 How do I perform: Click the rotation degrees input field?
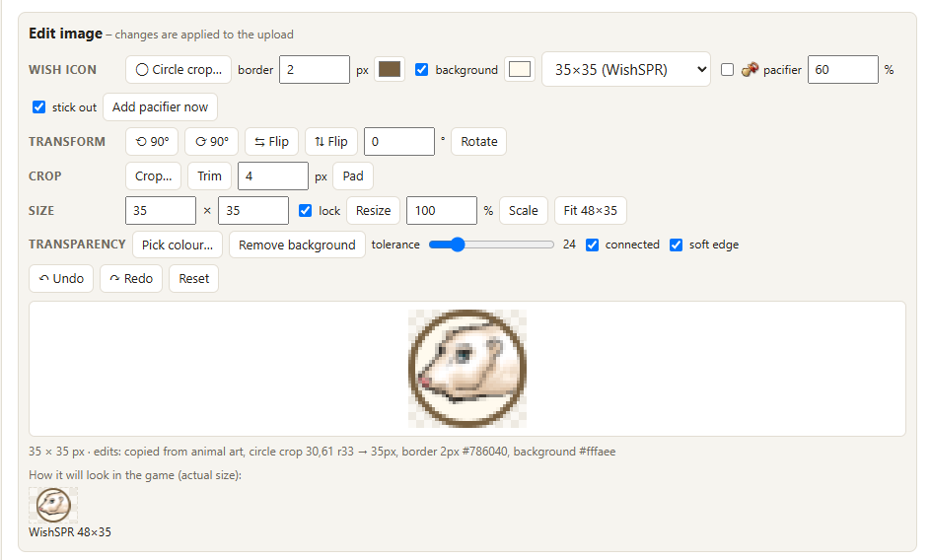(x=399, y=141)
